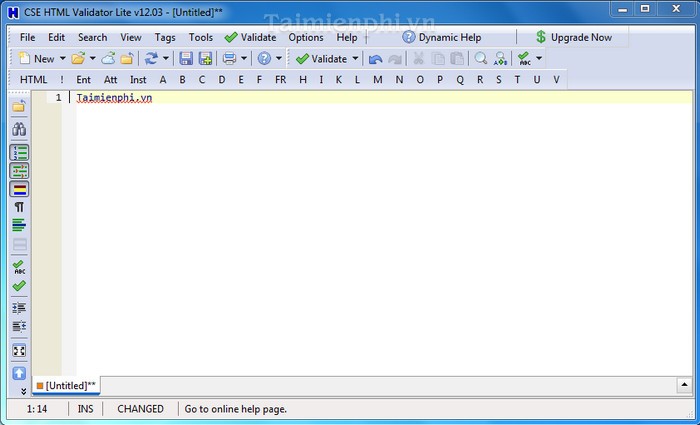Toggle the indent guides button in sidebar
700x425 pixels.
coord(19,171)
